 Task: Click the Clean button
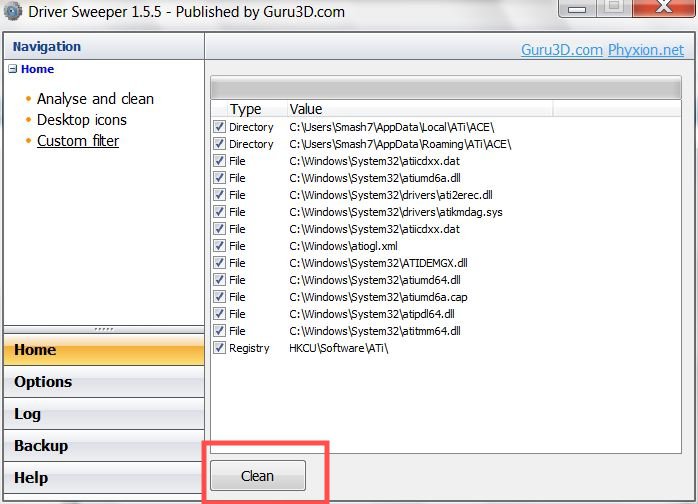pos(258,476)
